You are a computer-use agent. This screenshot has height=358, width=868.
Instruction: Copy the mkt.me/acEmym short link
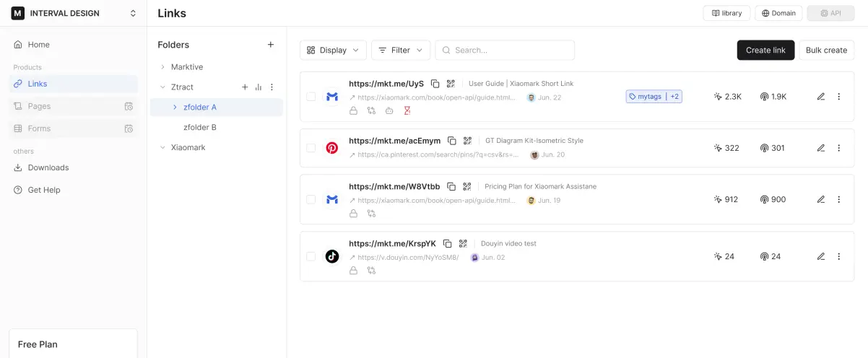[452, 141]
